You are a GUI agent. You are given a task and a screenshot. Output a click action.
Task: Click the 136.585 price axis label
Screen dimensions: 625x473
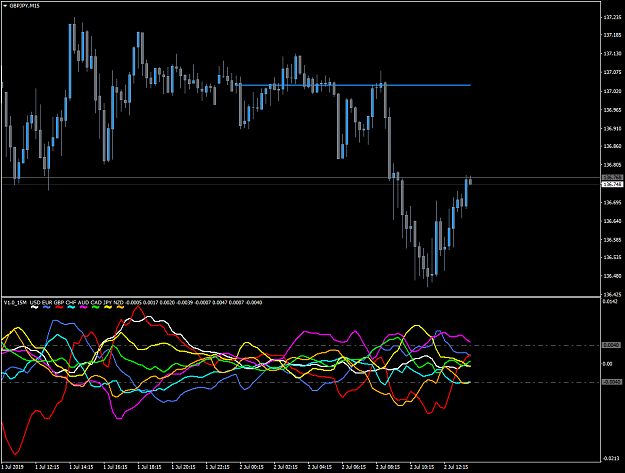click(x=613, y=240)
